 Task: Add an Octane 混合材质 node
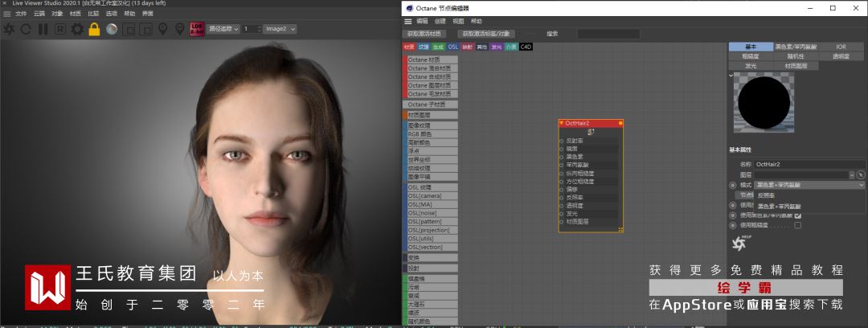click(430, 68)
